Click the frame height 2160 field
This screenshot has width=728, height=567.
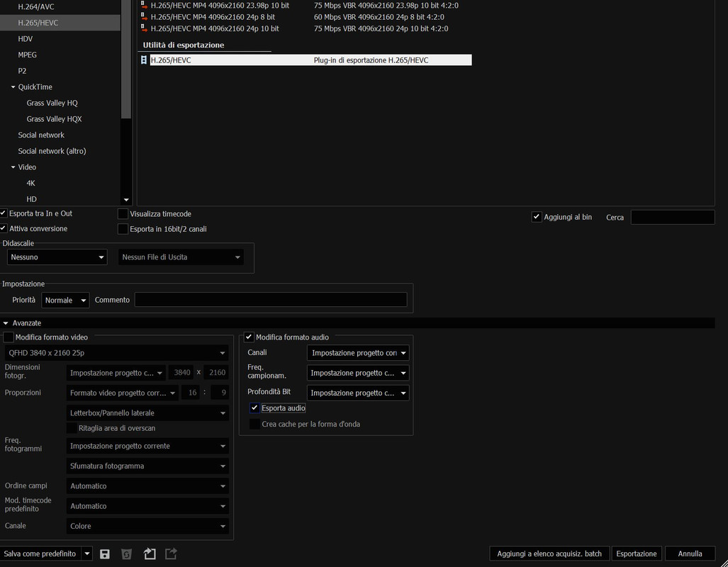tap(217, 372)
